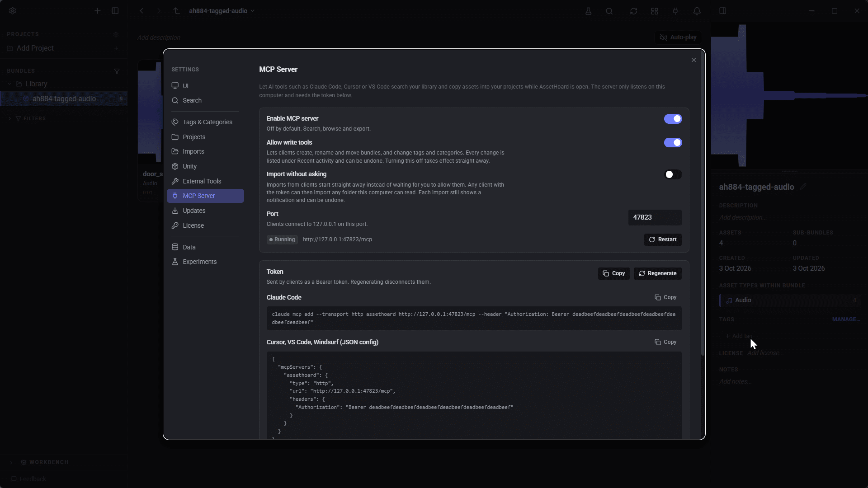Toggle the left sidebar panel icon
This screenshot has height=488, width=868.
coord(115,11)
